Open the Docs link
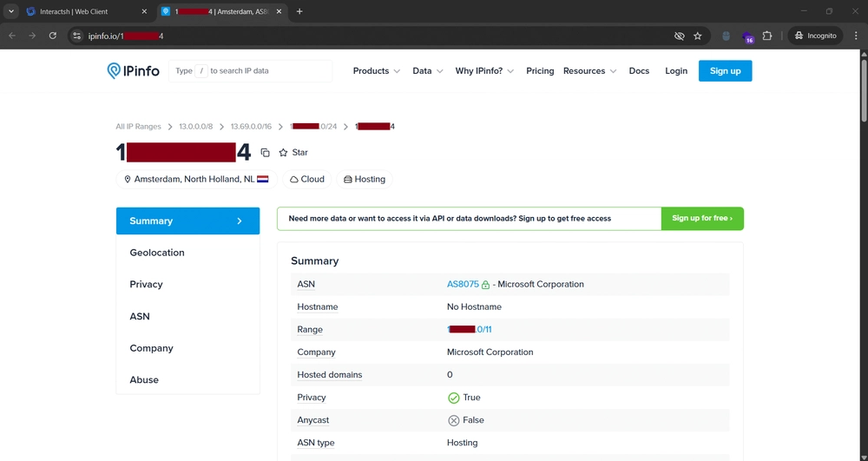 pyautogui.click(x=639, y=71)
